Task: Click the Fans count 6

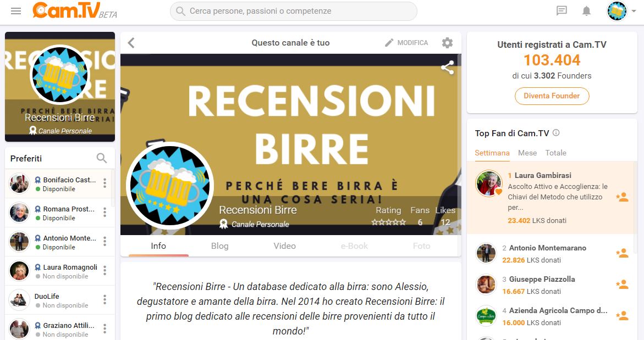Action: 420,222
